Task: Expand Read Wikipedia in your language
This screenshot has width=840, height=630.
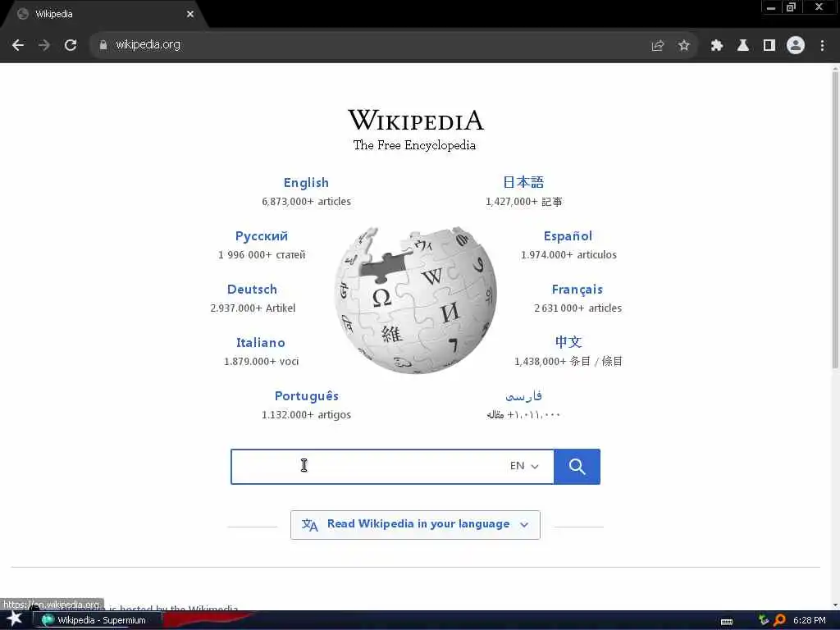Action: [x=415, y=524]
